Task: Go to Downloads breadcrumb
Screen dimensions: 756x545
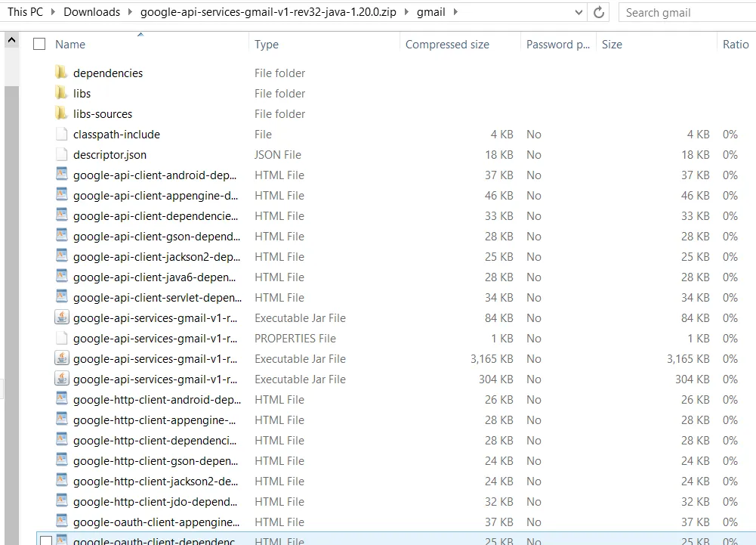Action: click(x=91, y=12)
